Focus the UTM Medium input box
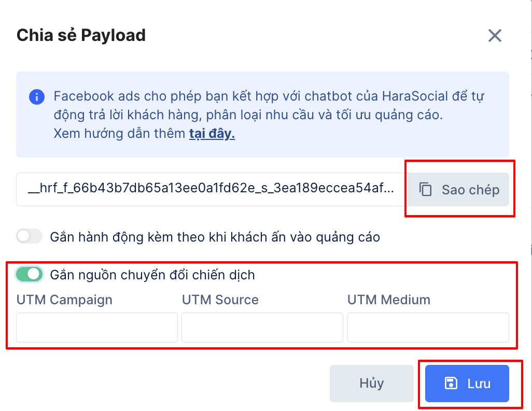This screenshot has width=532, height=411. [x=428, y=328]
